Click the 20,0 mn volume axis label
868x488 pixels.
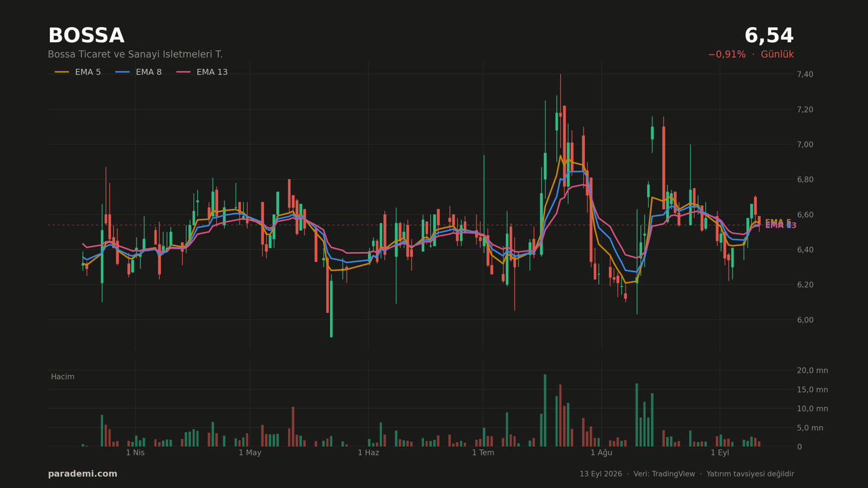pyautogui.click(x=812, y=371)
